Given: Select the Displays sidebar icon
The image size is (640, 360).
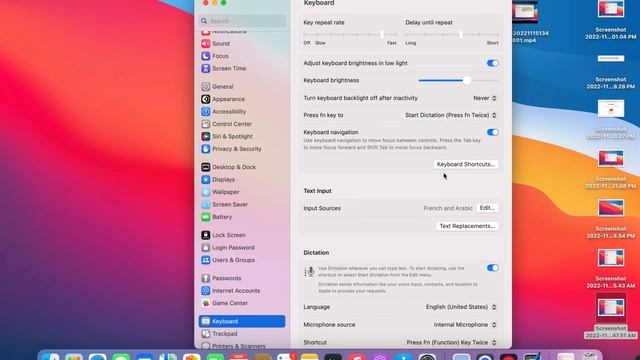Looking at the screenshot, I should 206,180.
